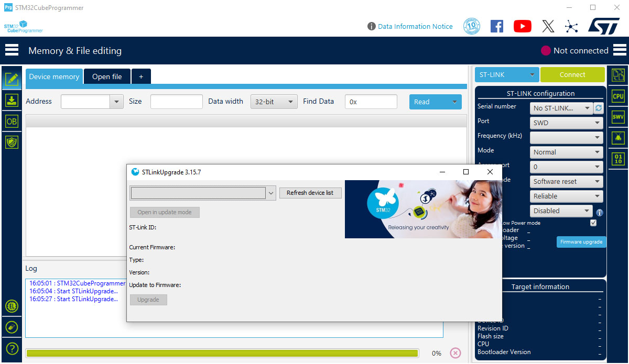This screenshot has height=364, width=629.
Task: Click log line 16:05:04 Start STLinkUpgrade
Action: 73,291
